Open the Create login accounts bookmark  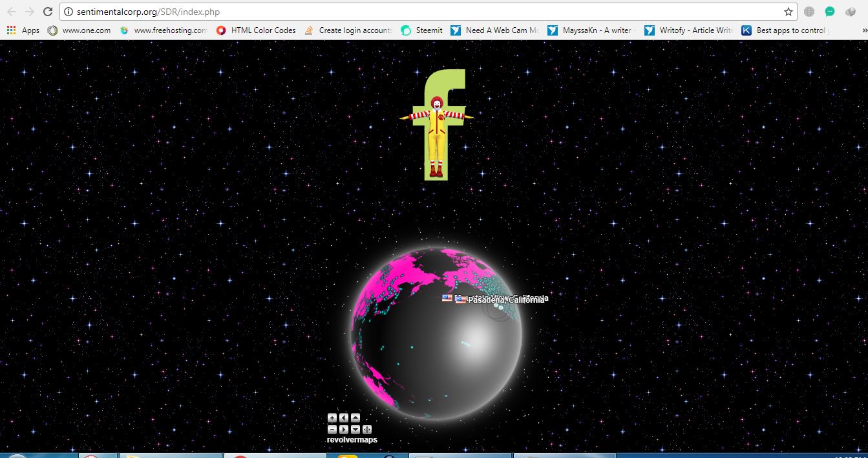tap(348, 30)
